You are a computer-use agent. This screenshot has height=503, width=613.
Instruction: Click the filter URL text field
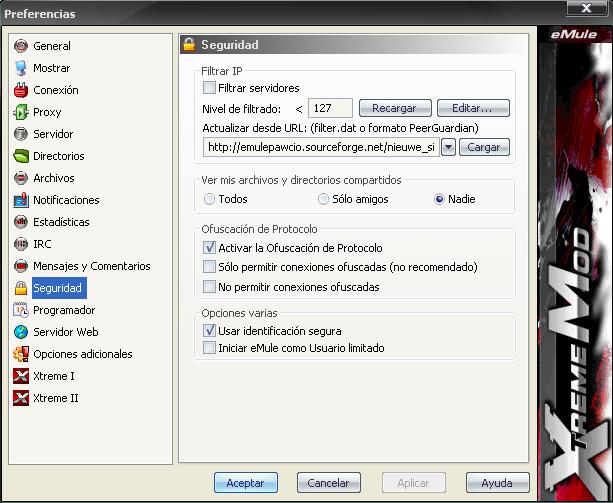pyautogui.click(x=321, y=147)
